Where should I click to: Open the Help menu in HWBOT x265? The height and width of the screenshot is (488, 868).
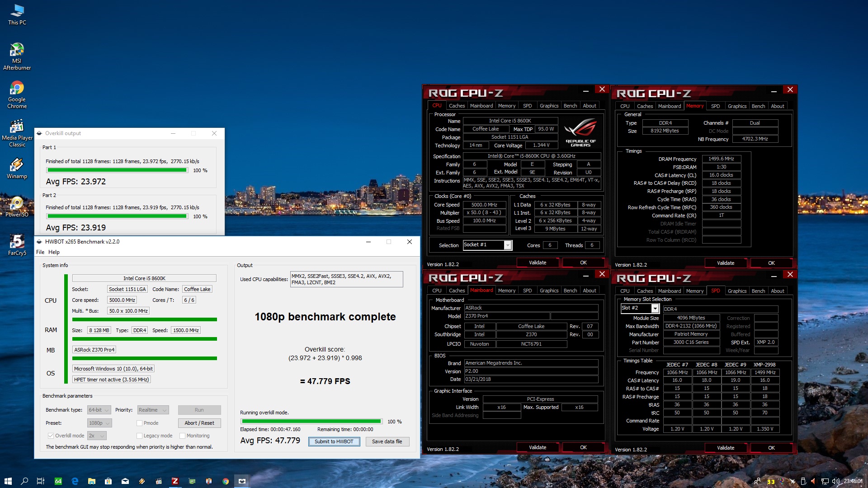(x=54, y=252)
